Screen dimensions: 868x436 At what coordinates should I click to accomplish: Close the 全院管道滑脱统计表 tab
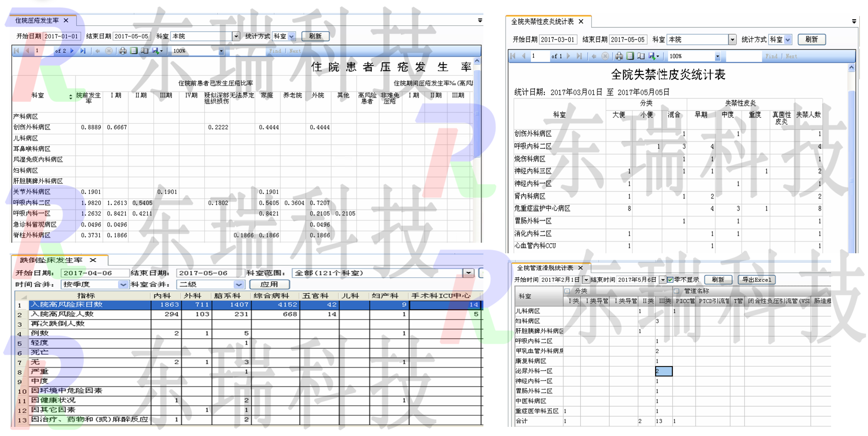click(581, 268)
